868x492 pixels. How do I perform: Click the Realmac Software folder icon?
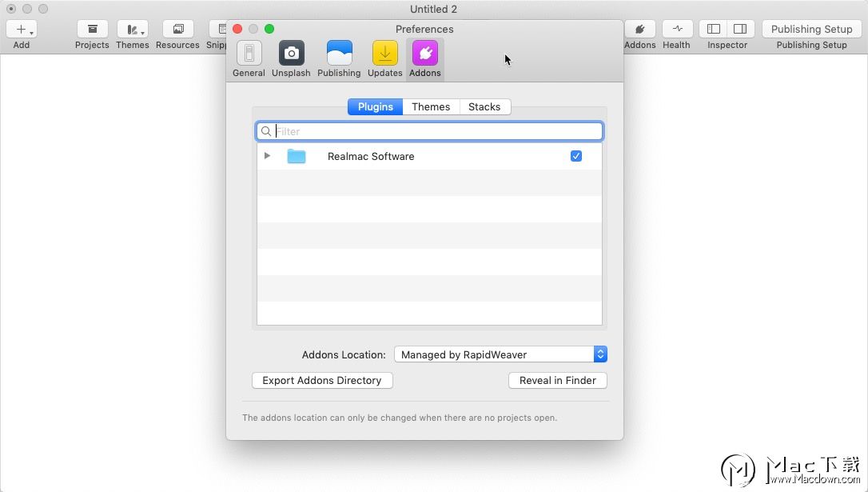tap(297, 156)
